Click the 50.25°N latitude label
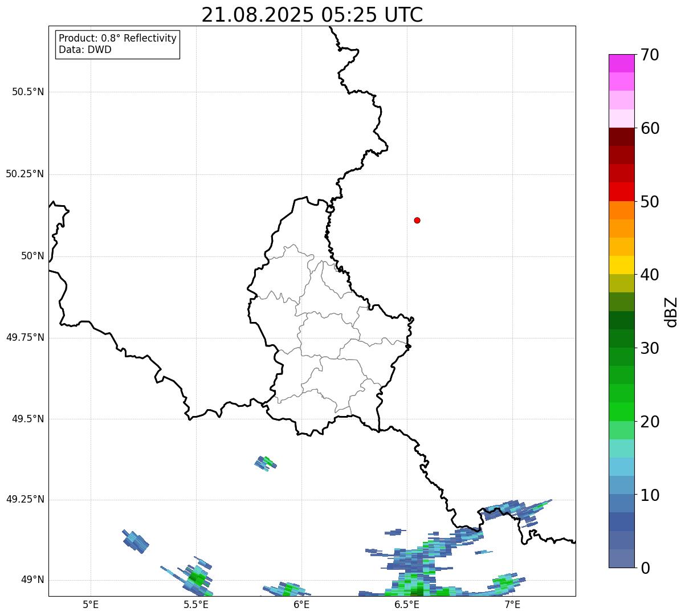The height and width of the screenshot is (616, 685). tap(25, 174)
